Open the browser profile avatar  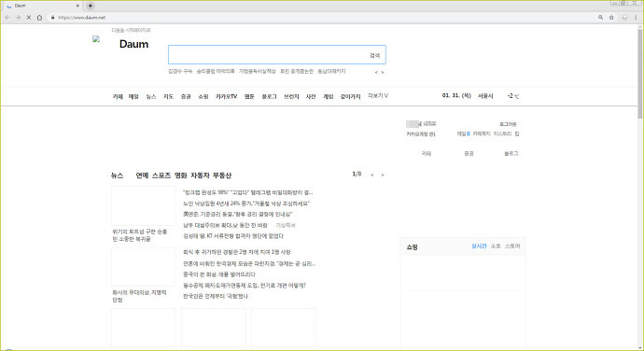[x=624, y=17]
